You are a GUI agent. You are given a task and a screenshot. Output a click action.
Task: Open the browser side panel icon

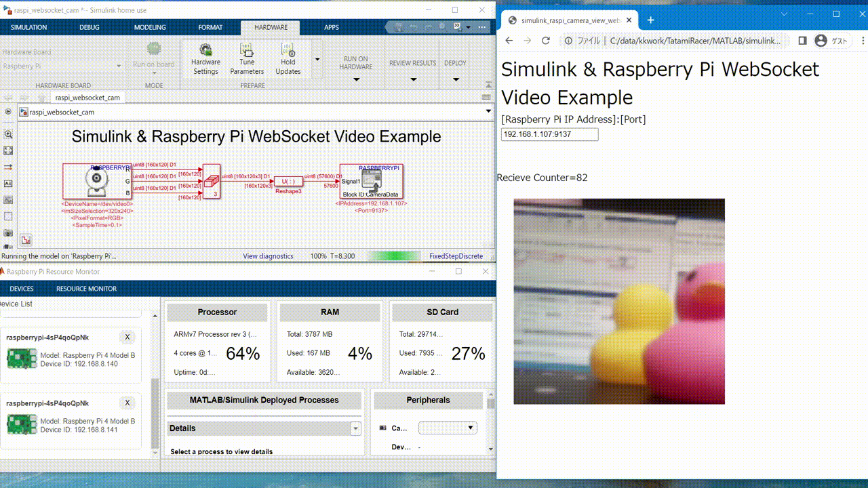[x=802, y=41]
